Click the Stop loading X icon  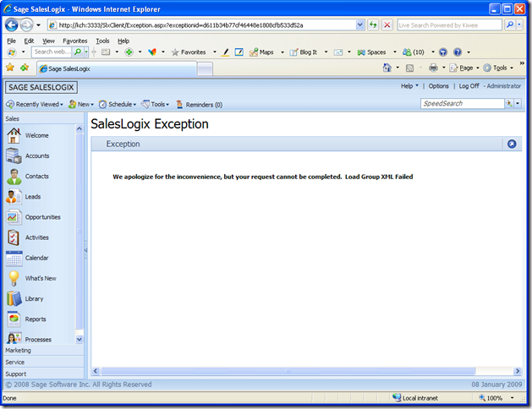click(x=387, y=25)
